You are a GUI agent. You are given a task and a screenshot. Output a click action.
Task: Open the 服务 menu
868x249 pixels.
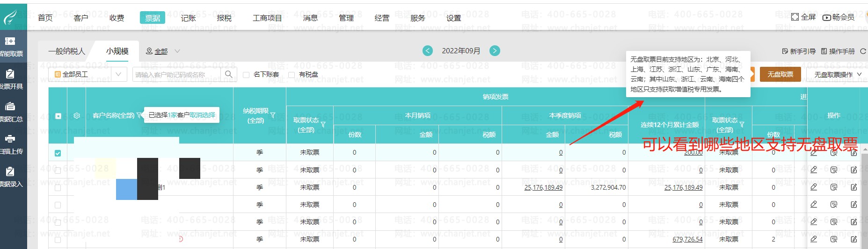pyautogui.click(x=418, y=18)
